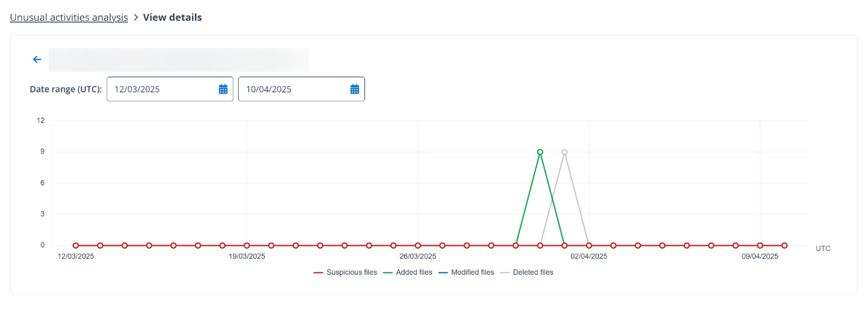Select the red data point at 26/03/2025
868x309 pixels.
click(418, 246)
